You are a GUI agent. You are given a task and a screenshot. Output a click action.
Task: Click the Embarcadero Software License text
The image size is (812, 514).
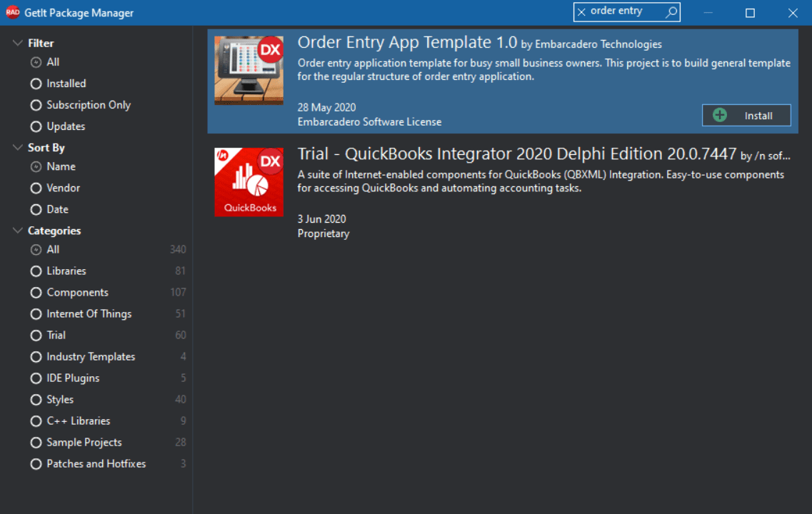tap(369, 122)
